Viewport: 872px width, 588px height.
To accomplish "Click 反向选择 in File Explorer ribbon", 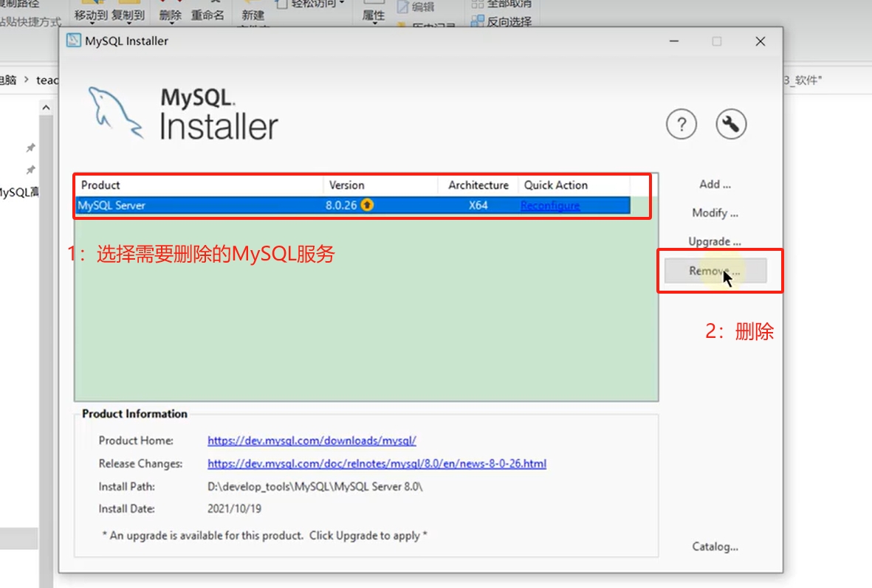I will (501, 21).
